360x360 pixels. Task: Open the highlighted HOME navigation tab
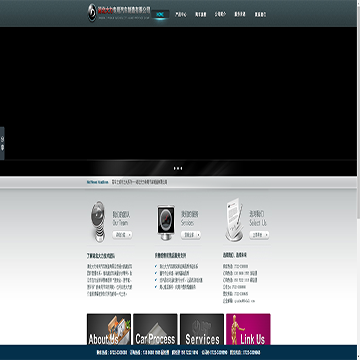(160, 14)
